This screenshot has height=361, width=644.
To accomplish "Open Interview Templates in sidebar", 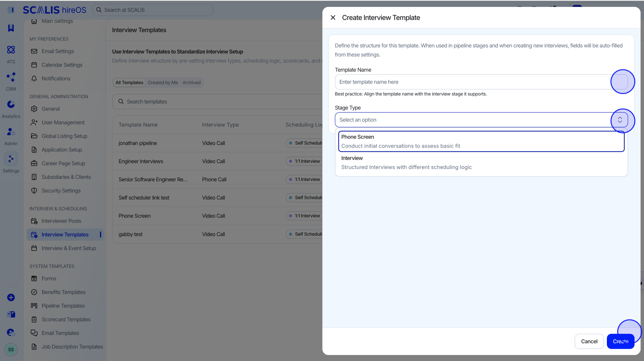I will (65, 235).
